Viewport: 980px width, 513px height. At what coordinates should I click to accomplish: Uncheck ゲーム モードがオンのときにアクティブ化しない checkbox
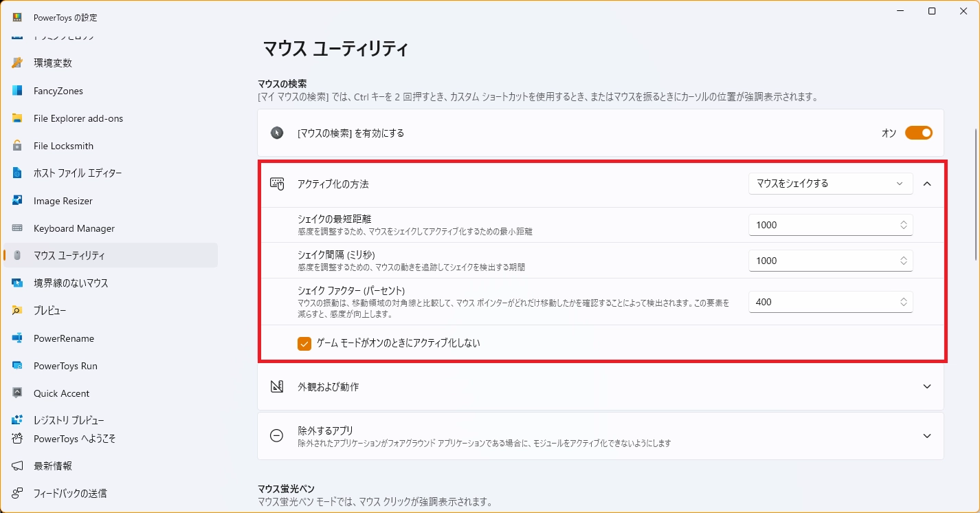[304, 343]
